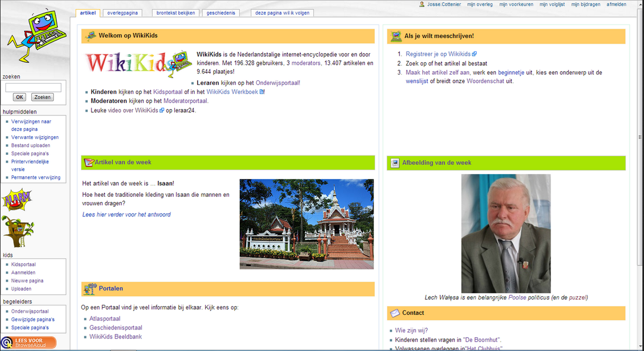The height and width of the screenshot is (351, 644).
Task: Click the BrowseAloud 'Lees voor' button
Action: pyautogui.click(x=29, y=342)
